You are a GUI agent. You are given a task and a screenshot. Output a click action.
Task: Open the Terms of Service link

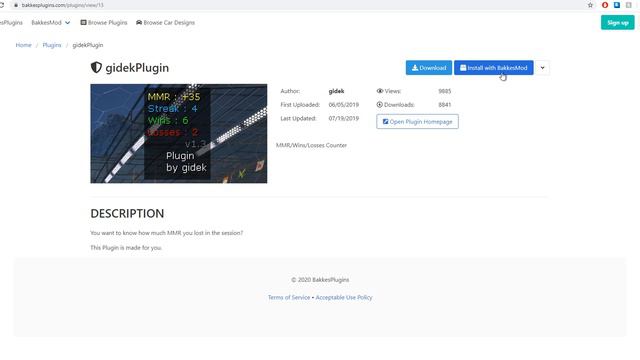coord(289,297)
